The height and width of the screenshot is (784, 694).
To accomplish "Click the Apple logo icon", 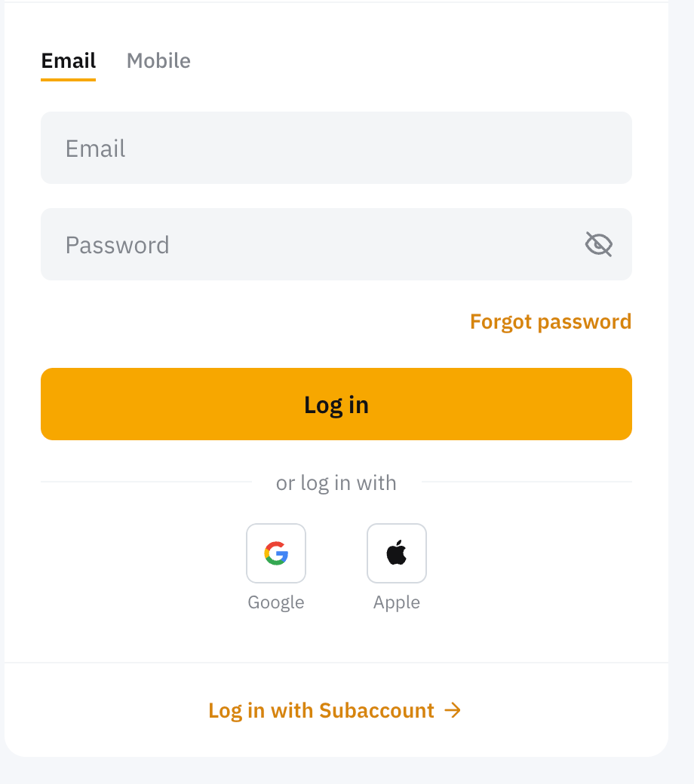I will click(x=397, y=553).
